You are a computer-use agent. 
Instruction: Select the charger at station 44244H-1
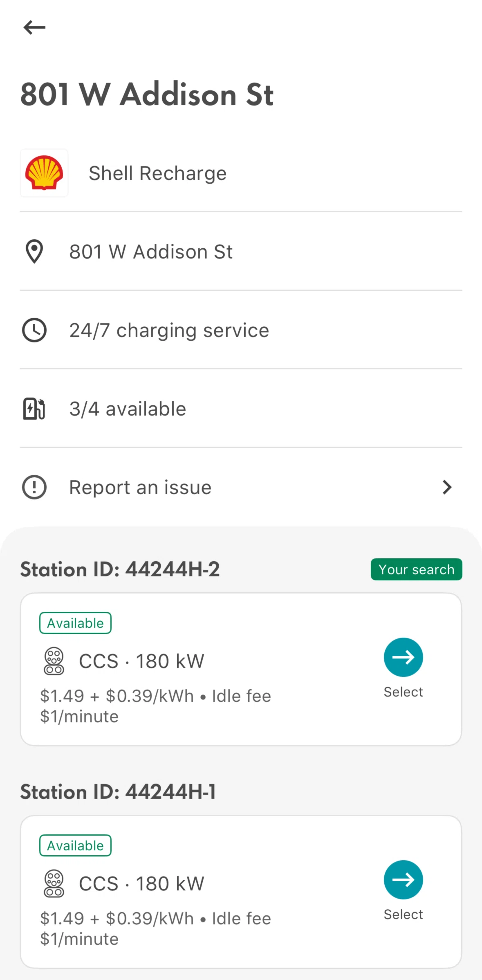pos(403,879)
